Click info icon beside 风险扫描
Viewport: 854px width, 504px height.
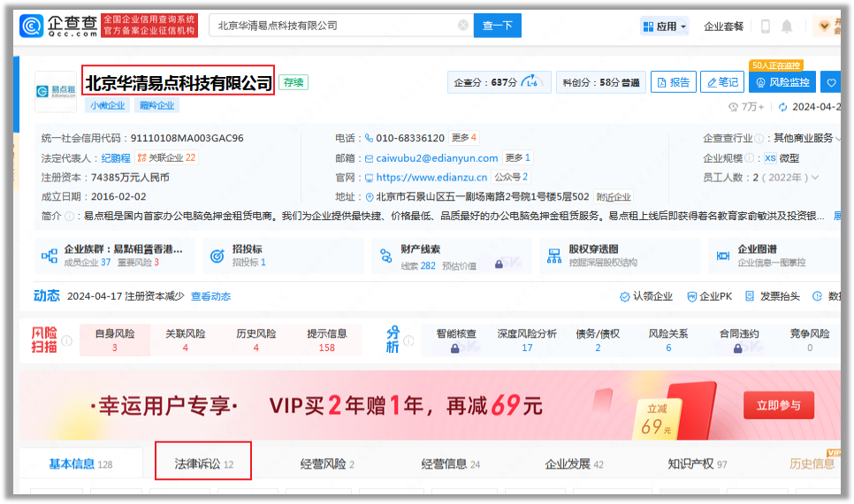coord(66,340)
